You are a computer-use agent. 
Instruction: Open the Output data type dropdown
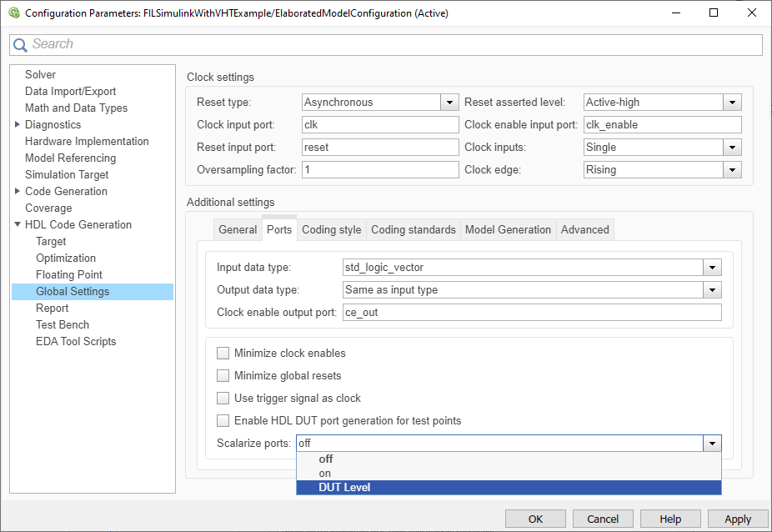click(x=712, y=290)
